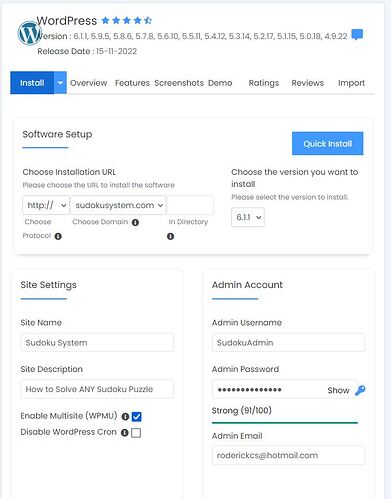The height and width of the screenshot is (499, 391).
Task: Open the Screenshots tab
Action: 179,83
